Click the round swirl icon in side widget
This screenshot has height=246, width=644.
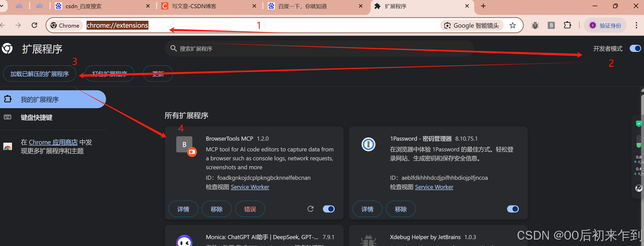[639, 188]
